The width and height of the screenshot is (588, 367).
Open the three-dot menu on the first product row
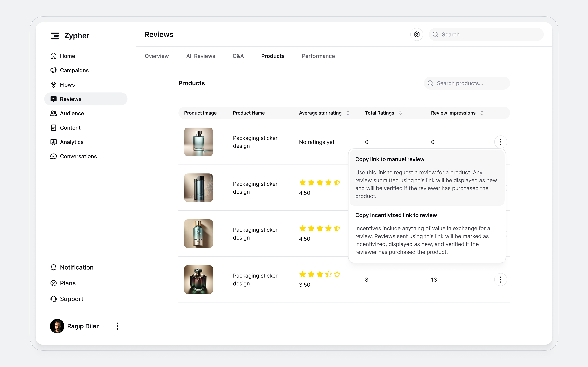coord(501,142)
